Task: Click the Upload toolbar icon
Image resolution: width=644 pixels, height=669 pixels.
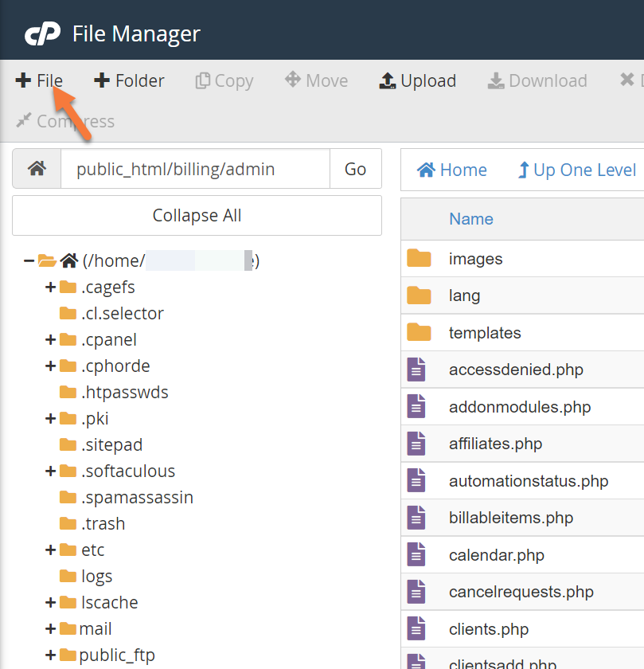Action: 388,80
